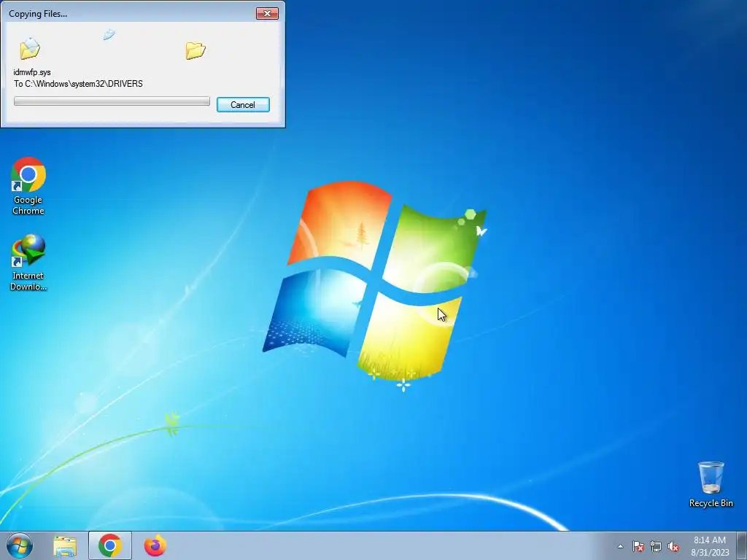Open the Windows Start menu orb
This screenshot has height=560, width=747.
[x=20, y=545]
